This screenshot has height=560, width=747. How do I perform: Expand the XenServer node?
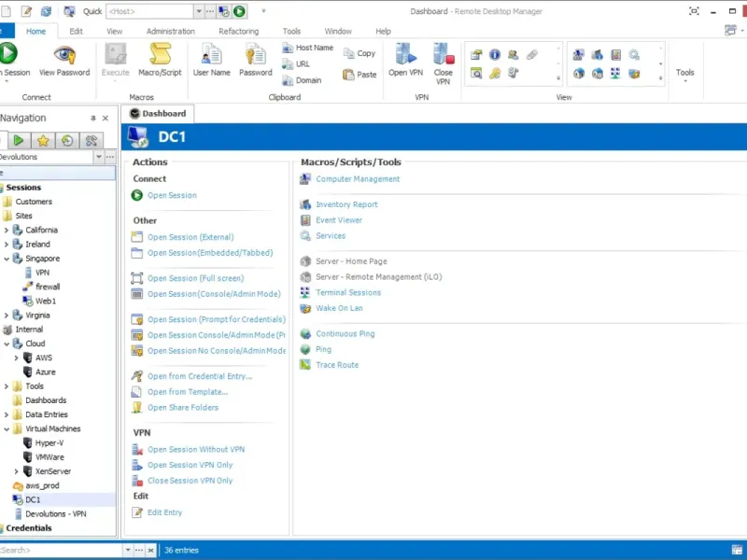pos(16,471)
